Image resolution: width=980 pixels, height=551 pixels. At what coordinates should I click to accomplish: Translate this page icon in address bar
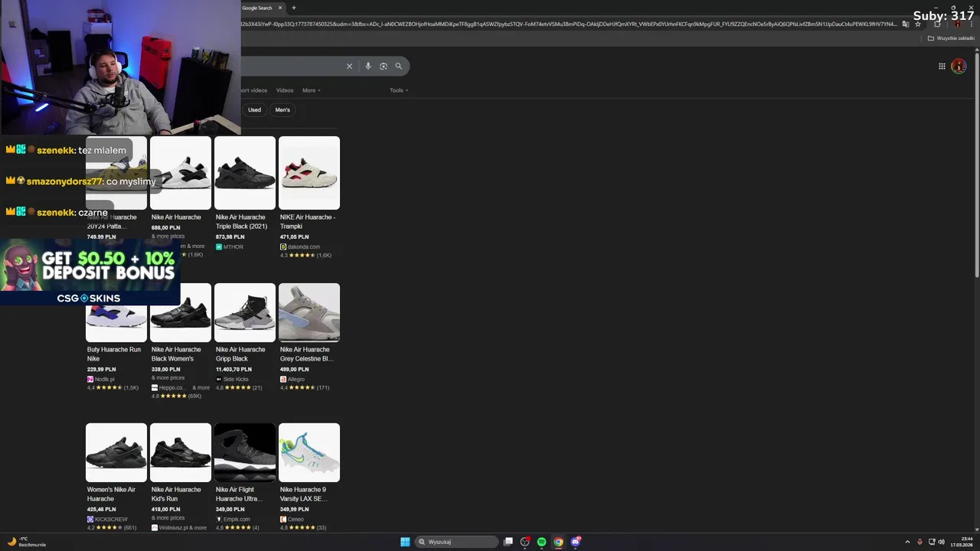(x=906, y=24)
